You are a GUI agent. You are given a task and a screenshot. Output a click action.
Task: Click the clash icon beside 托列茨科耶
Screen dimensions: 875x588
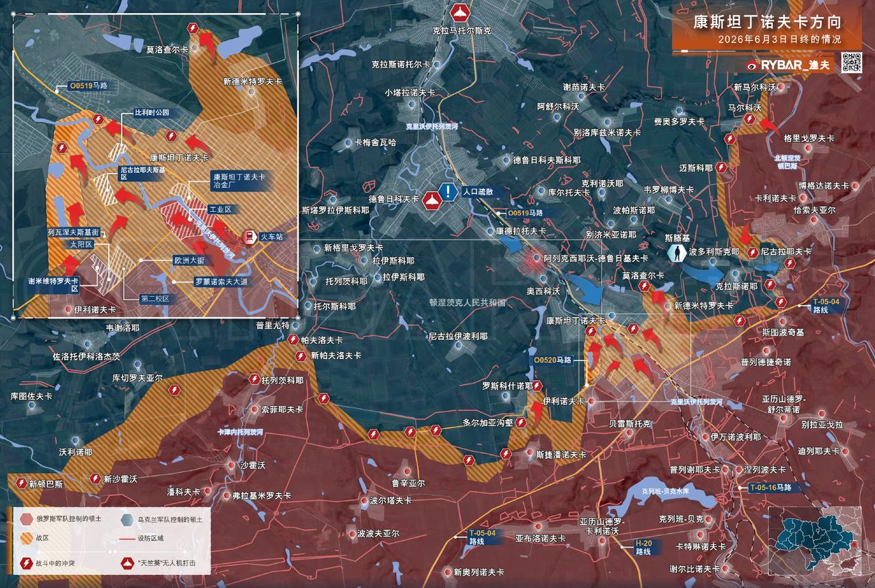(256, 379)
